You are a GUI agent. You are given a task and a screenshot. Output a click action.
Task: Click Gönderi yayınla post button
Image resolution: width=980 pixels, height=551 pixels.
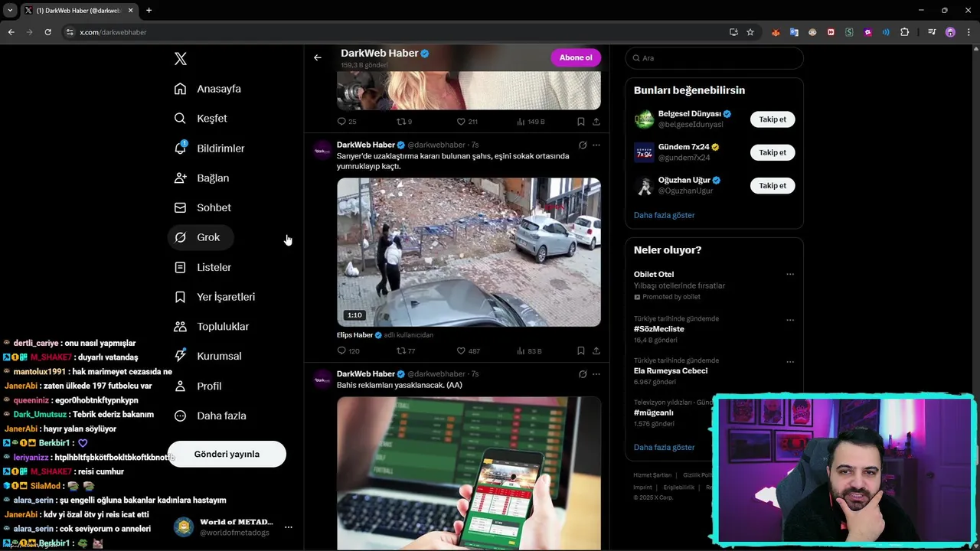tap(227, 454)
